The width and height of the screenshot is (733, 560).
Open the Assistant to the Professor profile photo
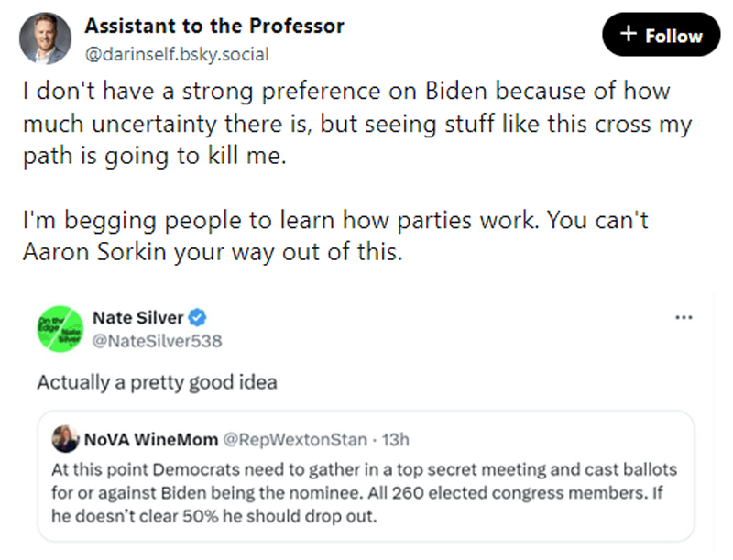coord(45,38)
